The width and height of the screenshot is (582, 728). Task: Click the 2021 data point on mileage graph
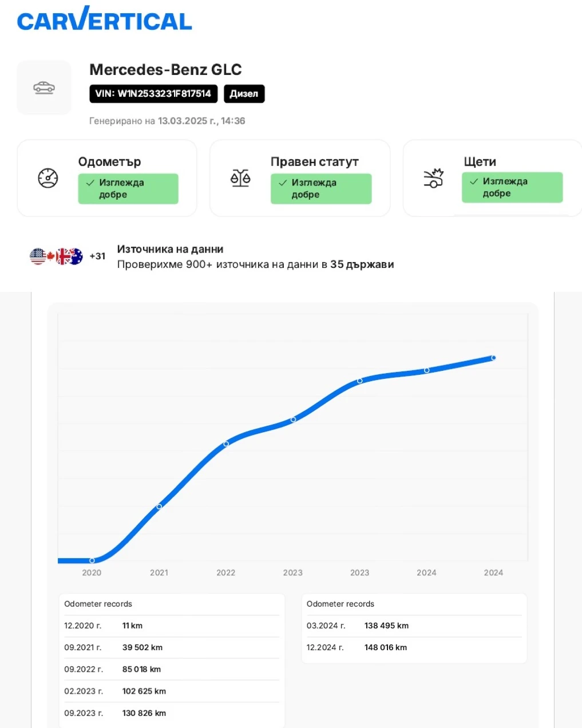[x=159, y=507]
